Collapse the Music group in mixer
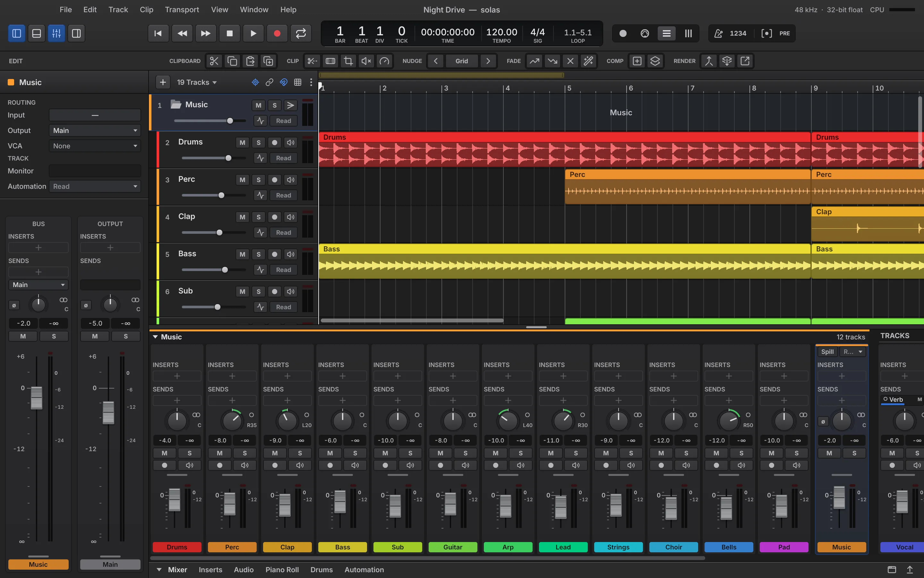 pyautogui.click(x=155, y=337)
